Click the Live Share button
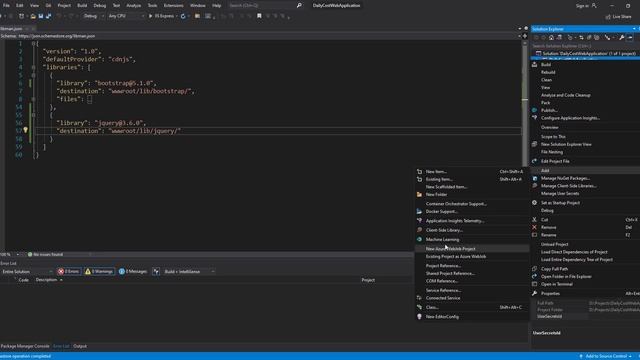 click(618, 17)
